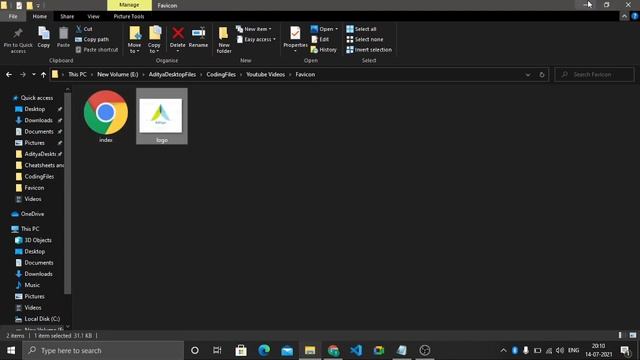The image size is (640, 360).
Task: Create a New folder
Action: pyautogui.click(x=224, y=40)
